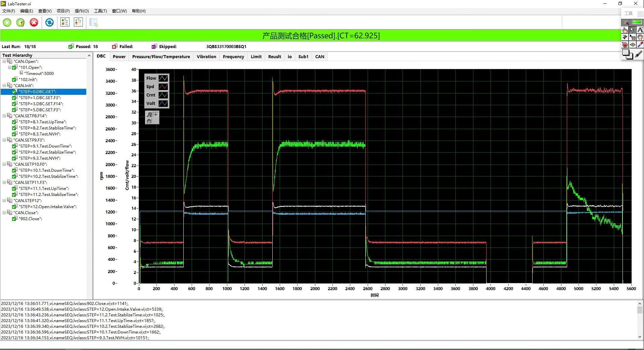Toggle the check mark on STEP=10.1.Test.DownTime
Screen dimensions: 644x350
coord(14,170)
